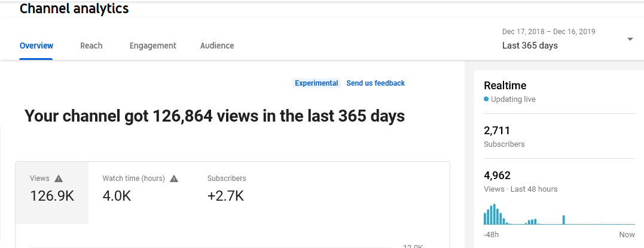
Task: Click the Experimental badge
Action: pos(316,83)
